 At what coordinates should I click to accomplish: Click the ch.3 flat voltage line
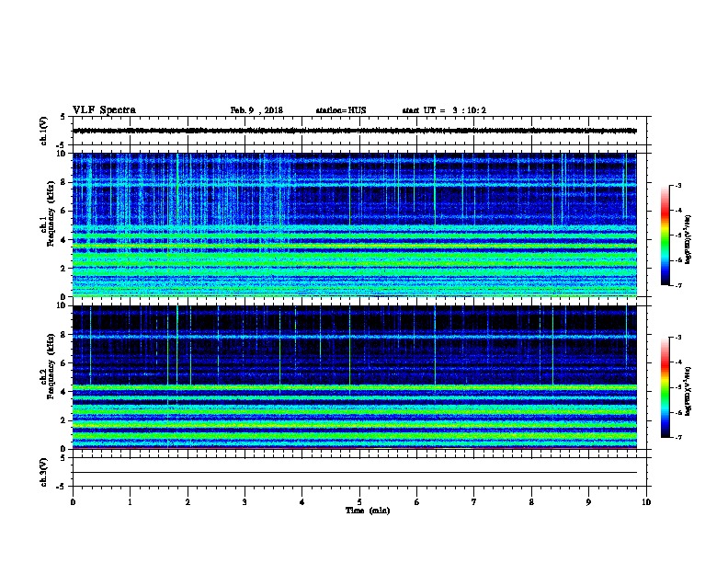pos(355,473)
